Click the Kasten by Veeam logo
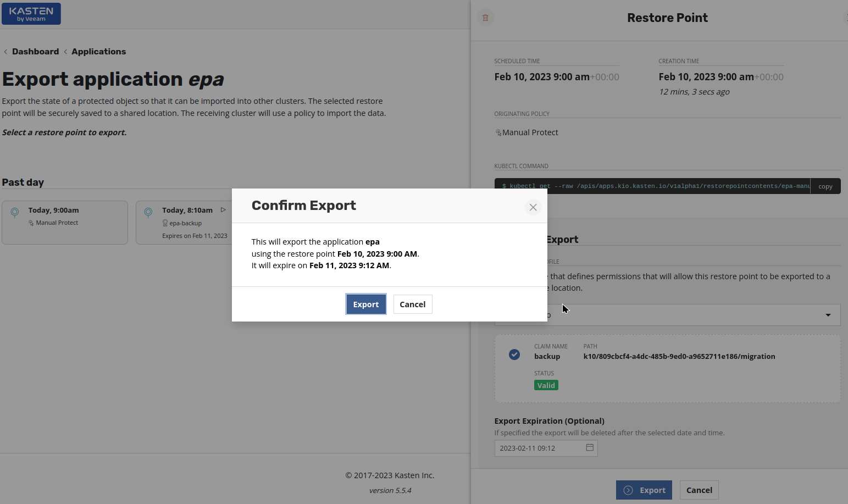 [x=31, y=14]
